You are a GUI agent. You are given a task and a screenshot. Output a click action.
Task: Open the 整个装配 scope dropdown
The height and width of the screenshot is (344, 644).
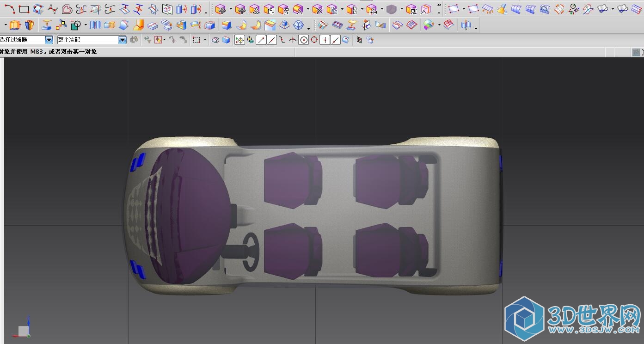click(x=123, y=40)
